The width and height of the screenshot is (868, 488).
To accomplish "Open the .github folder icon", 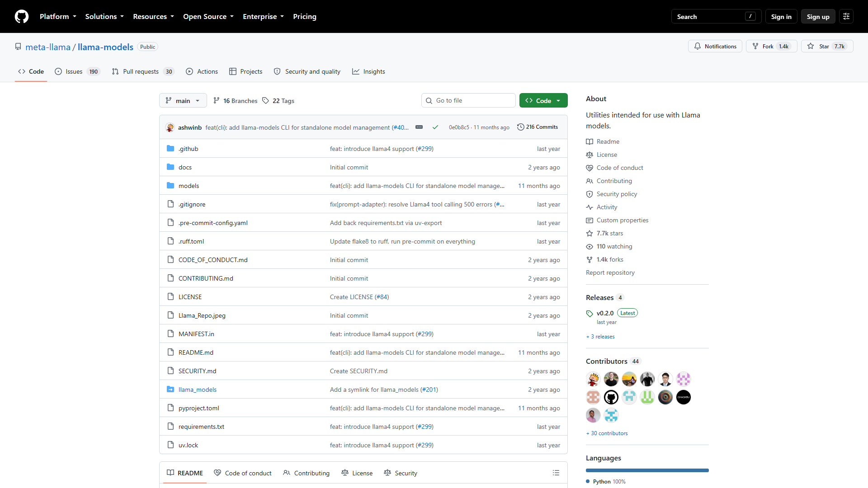I will [x=170, y=149].
